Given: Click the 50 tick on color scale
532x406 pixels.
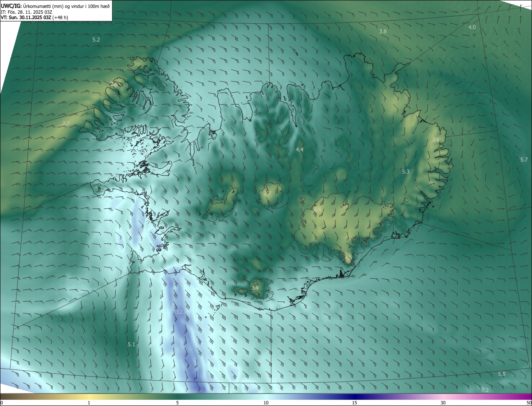Looking at the screenshot, I should click(x=529, y=403).
